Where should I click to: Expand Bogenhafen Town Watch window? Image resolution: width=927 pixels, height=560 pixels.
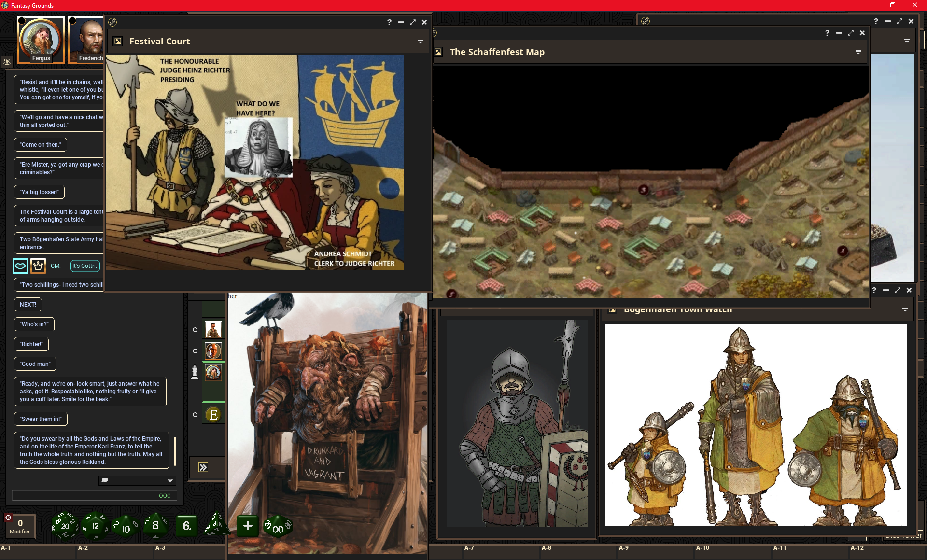[898, 290]
